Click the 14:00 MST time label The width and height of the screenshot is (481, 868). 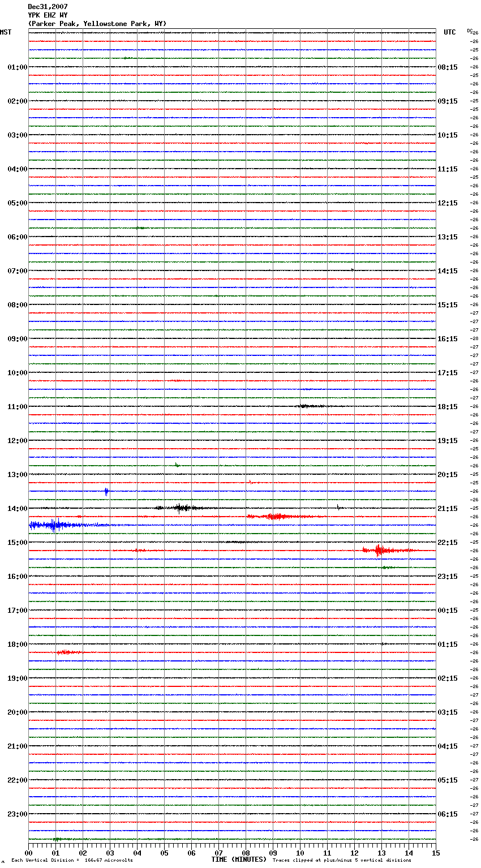(17, 509)
